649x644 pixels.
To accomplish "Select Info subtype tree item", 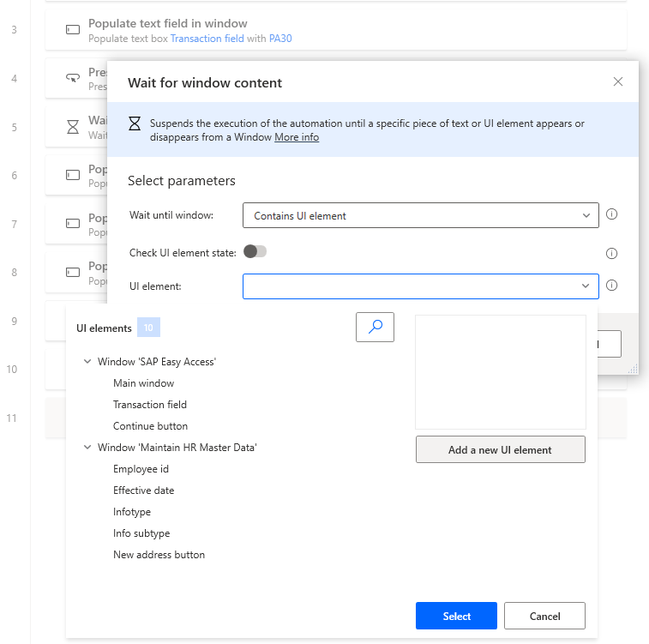I will click(141, 533).
